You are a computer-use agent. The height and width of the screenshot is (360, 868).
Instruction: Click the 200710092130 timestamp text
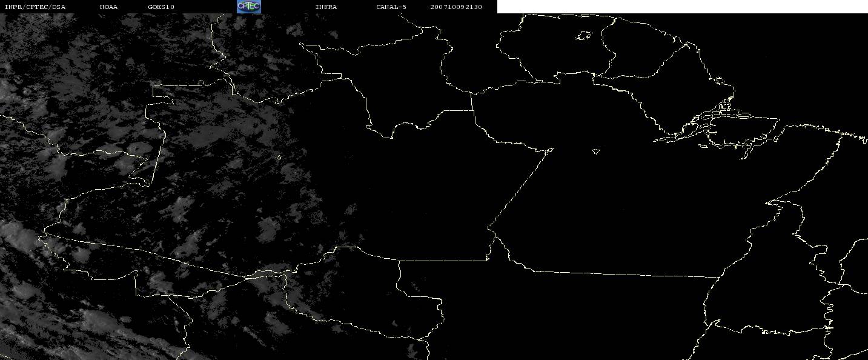[456, 7]
